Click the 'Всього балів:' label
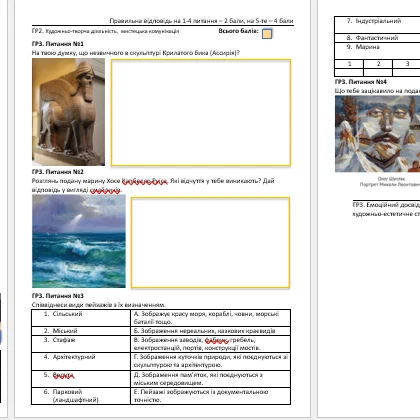This screenshot has height=420, width=420. pos(238,31)
